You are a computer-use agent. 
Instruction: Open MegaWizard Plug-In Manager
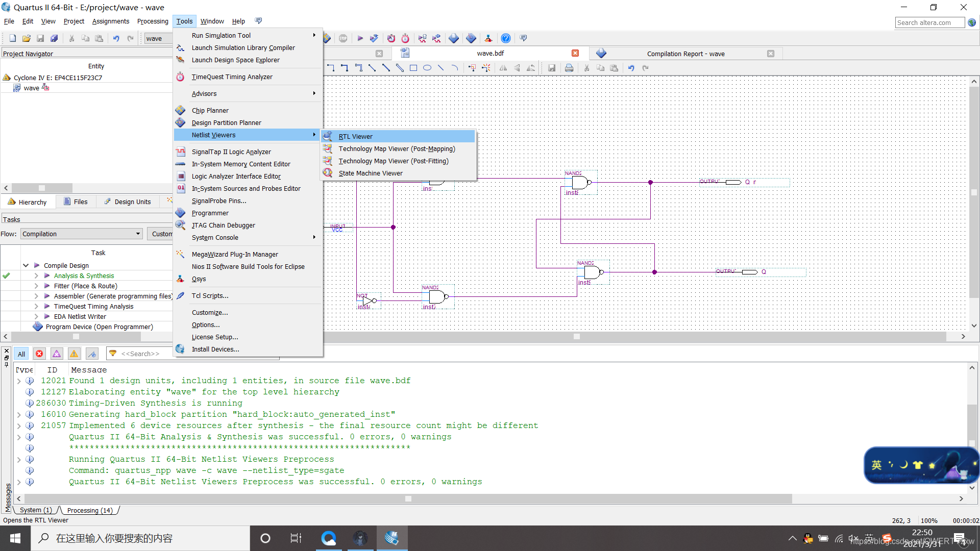(x=234, y=254)
